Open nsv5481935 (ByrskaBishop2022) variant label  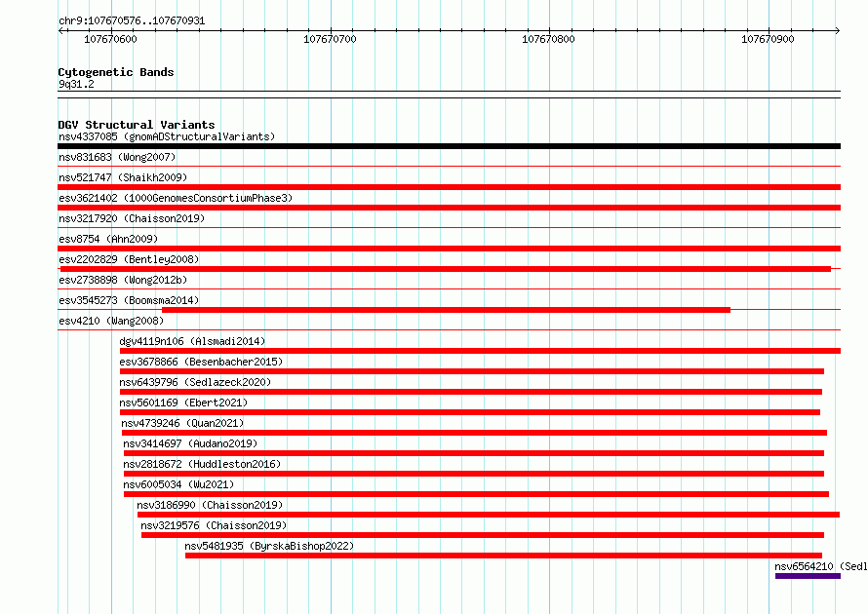tap(269, 546)
